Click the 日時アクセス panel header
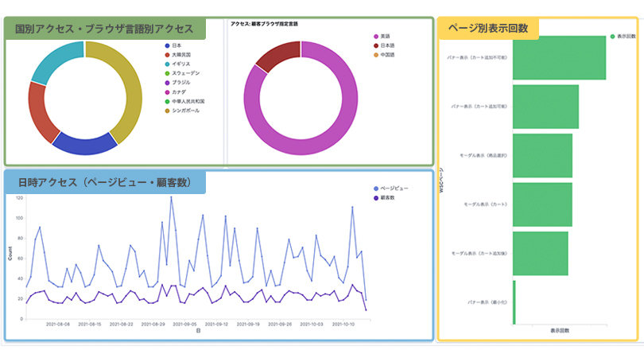This screenshot has height=358, width=644. (x=106, y=182)
